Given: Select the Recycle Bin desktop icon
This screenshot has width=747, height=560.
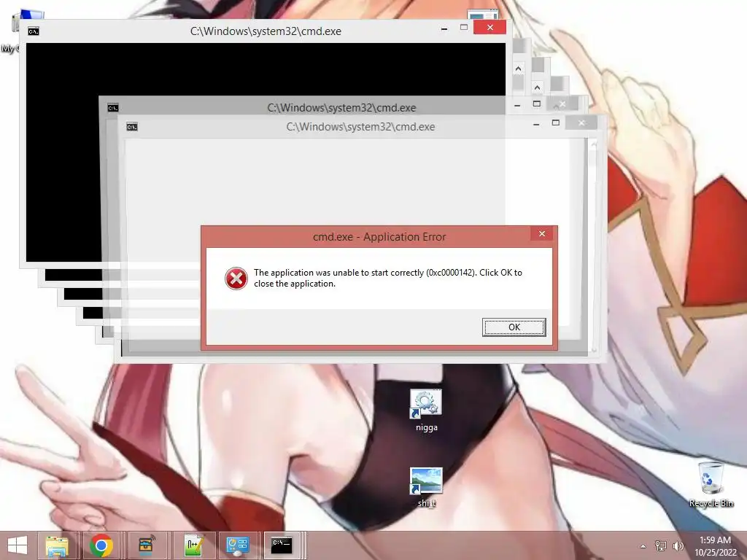Looking at the screenshot, I should (711, 484).
